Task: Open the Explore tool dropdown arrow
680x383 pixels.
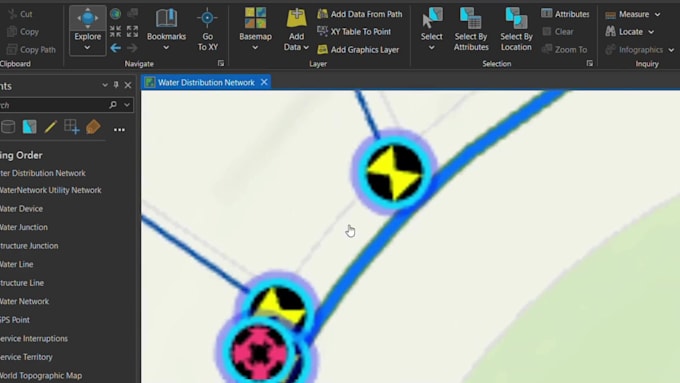Action: (87, 48)
